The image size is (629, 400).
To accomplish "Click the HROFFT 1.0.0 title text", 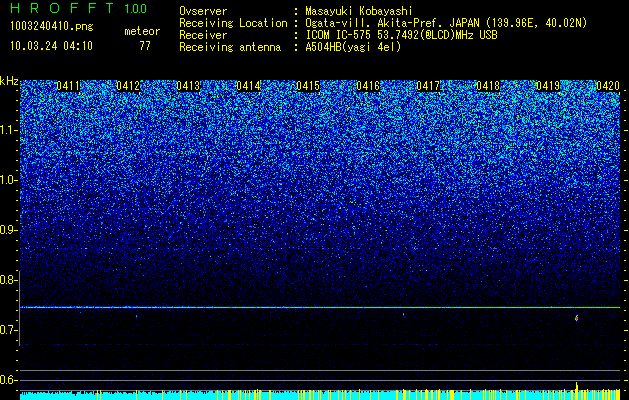I will coord(79,8).
